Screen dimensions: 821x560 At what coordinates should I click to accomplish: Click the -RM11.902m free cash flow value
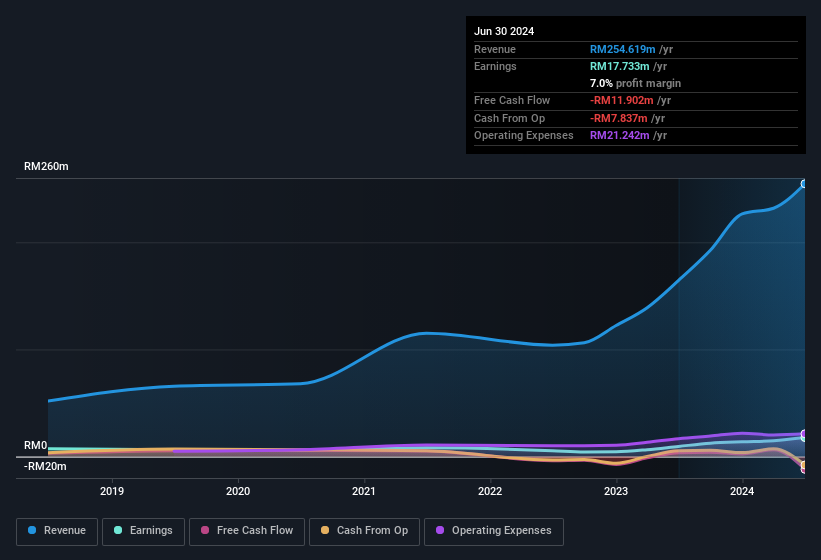click(622, 100)
